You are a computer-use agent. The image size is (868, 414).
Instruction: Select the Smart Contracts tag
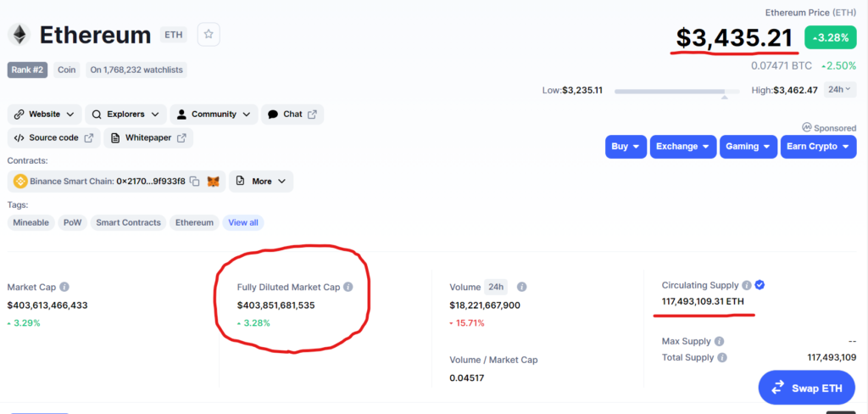129,222
